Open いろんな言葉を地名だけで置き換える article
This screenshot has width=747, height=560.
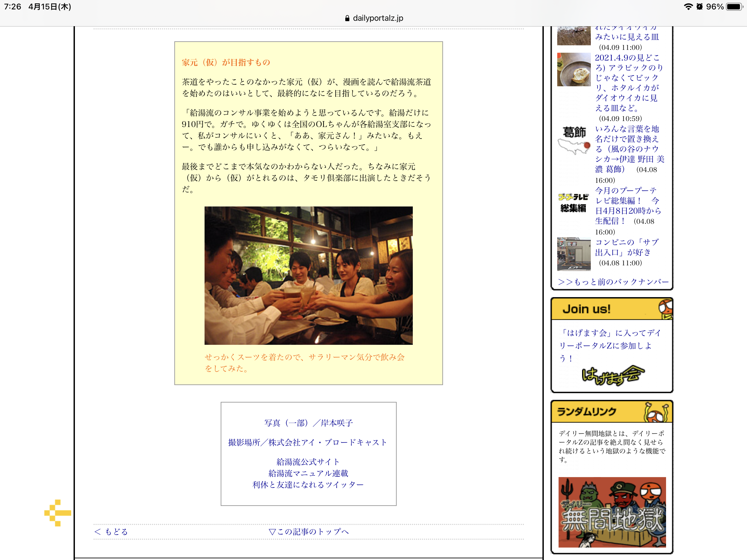click(629, 149)
